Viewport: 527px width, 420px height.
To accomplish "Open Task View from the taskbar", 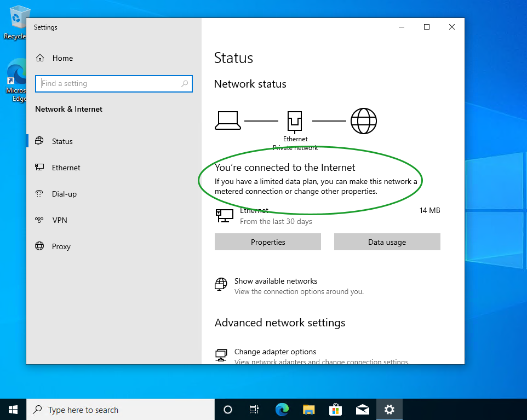I will (254, 410).
